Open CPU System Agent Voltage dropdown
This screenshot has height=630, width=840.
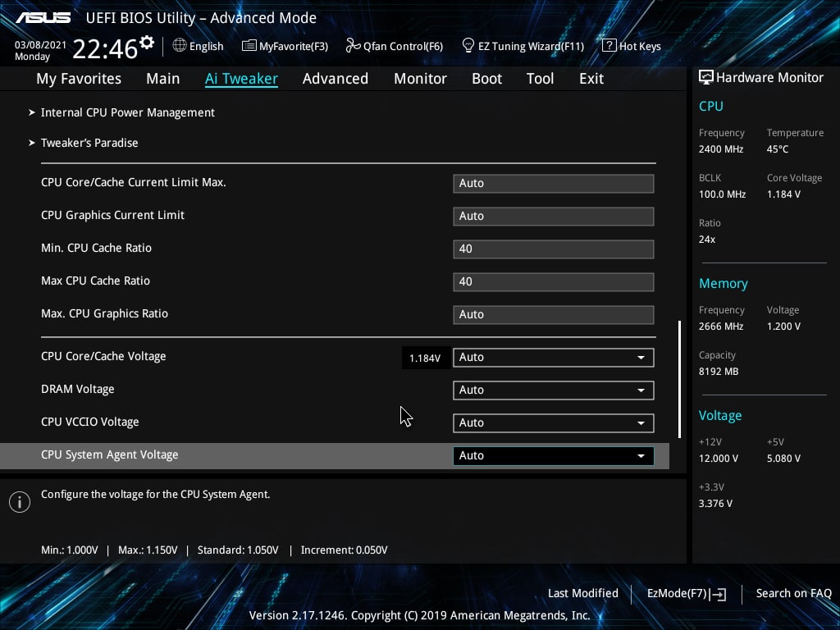coord(554,456)
